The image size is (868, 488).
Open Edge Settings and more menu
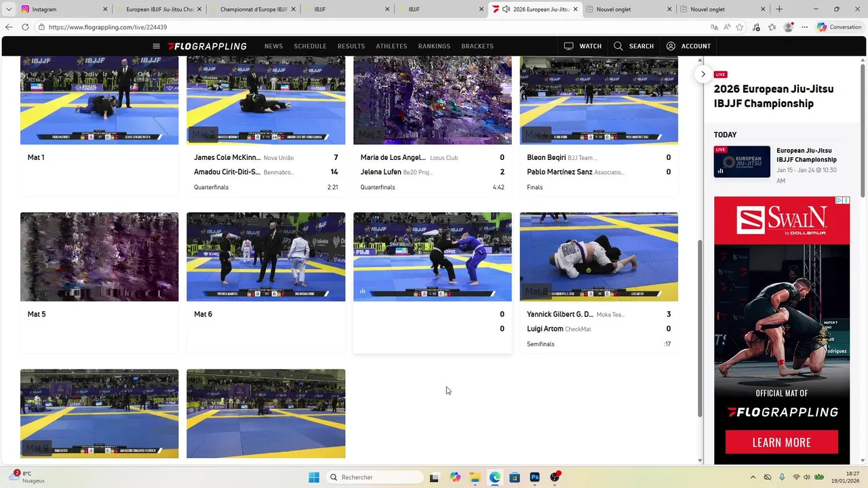(805, 27)
